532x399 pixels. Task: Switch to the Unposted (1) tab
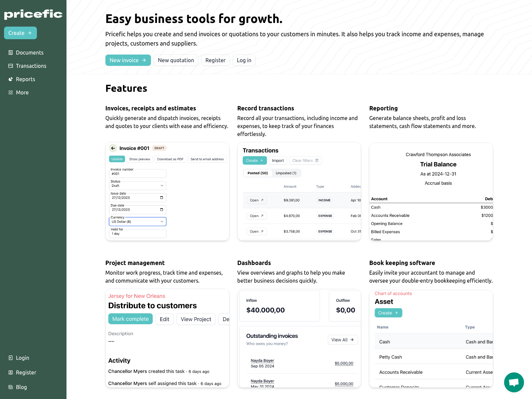(x=286, y=173)
